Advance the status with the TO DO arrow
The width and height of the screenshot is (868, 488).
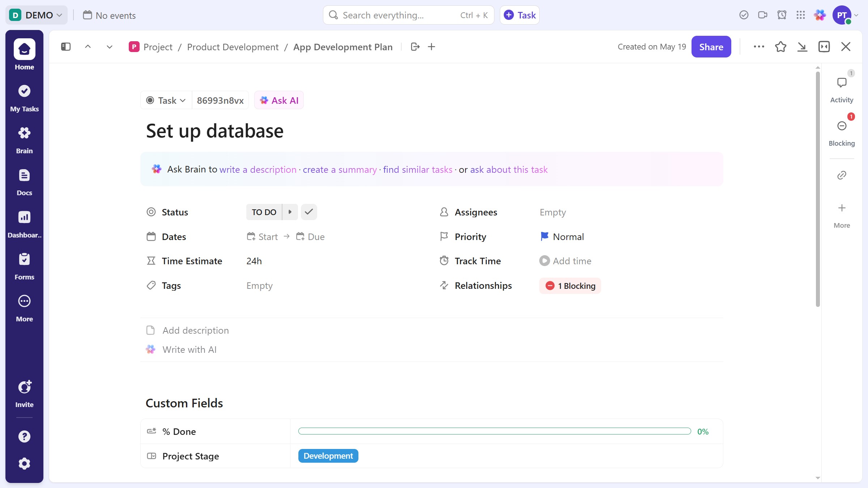290,212
